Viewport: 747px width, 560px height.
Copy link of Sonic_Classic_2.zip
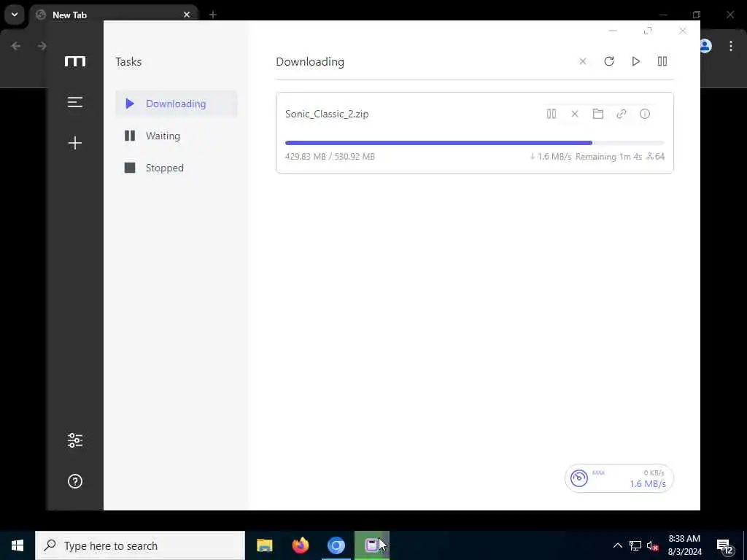tap(622, 114)
